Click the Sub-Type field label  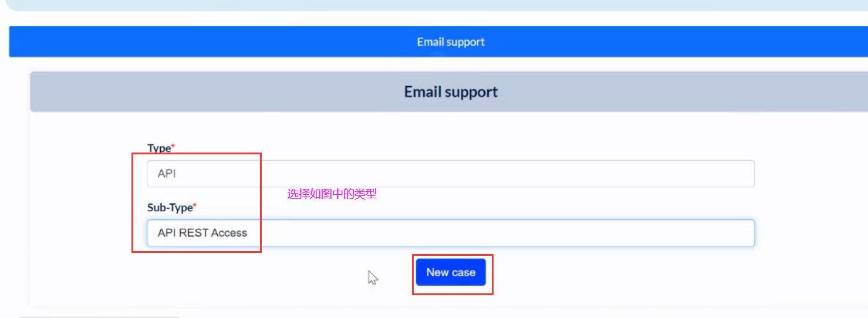[x=170, y=208]
